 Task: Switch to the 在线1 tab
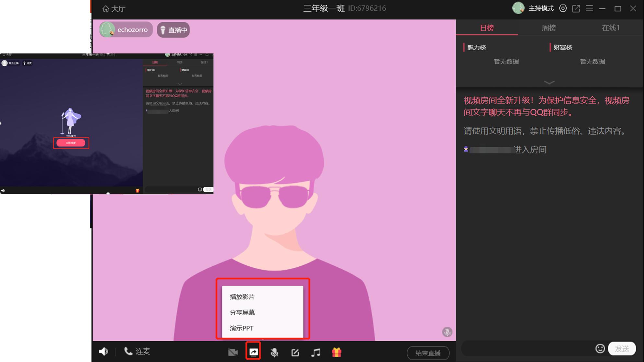click(x=611, y=28)
